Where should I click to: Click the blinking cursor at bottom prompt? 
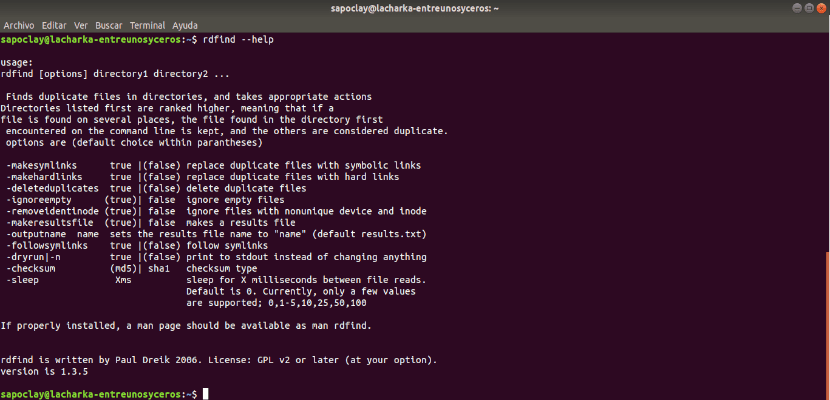coord(205,394)
